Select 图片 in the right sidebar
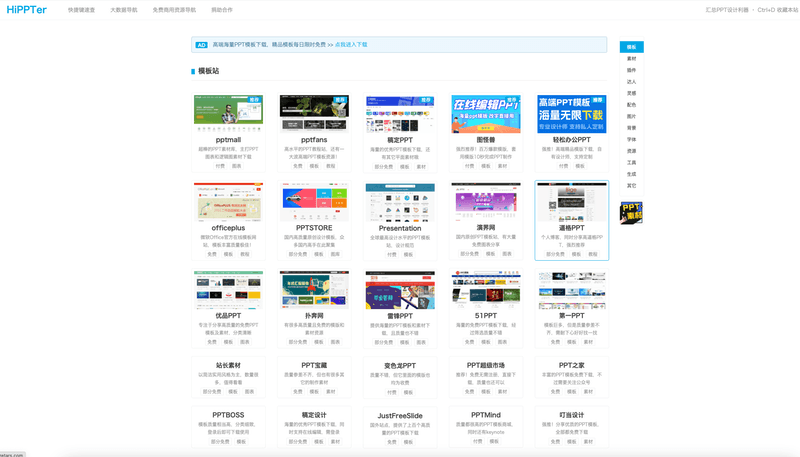Image resolution: width=800 pixels, height=457 pixels. point(632,116)
